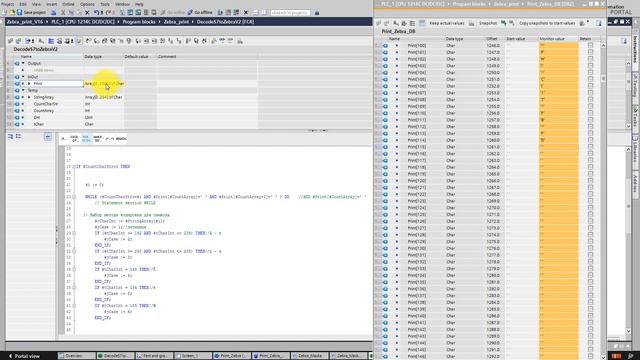Click first icon in block editor toolbar

(11, 41)
